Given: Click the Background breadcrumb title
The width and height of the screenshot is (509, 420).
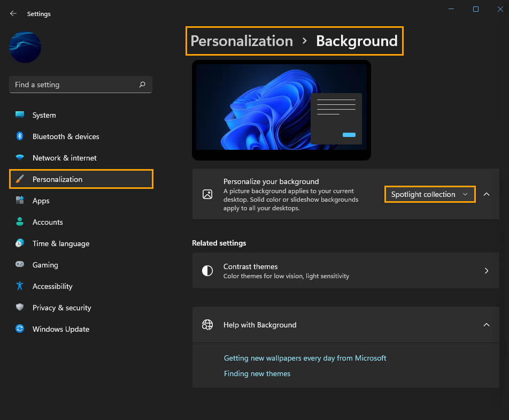Looking at the screenshot, I should [x=357, y=41].
